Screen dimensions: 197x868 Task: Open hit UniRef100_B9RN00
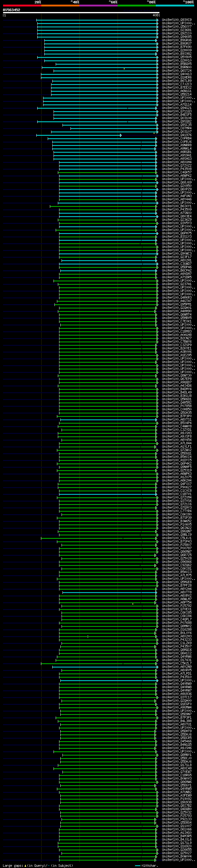coord(177,67)
